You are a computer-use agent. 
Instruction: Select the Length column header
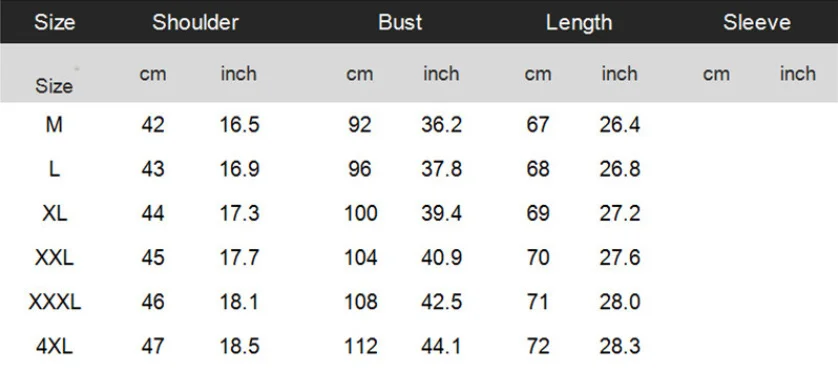579,23
